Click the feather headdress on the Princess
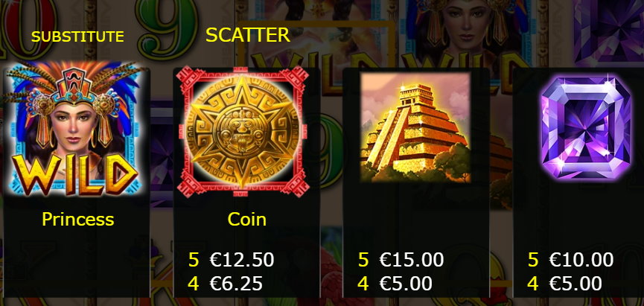This screenshot has width=644, height=306. [74, 89]
